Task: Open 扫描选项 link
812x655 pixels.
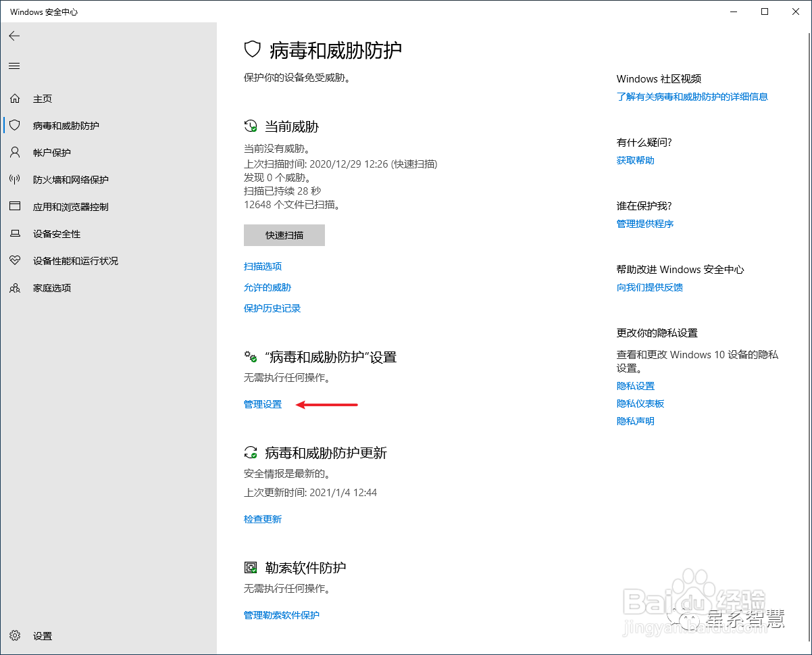Action: (263, 266)
